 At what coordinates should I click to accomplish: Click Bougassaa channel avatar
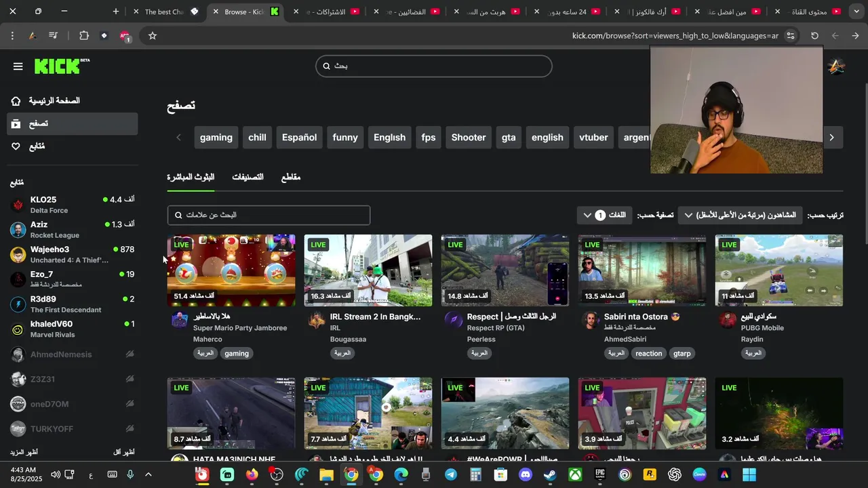pos(317,320)
